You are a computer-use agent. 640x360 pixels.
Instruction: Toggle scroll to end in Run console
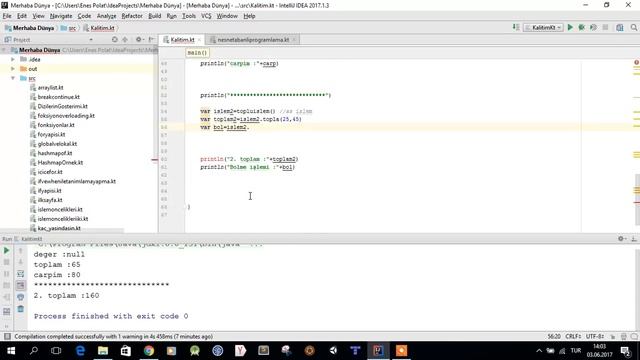pos(20,285)
